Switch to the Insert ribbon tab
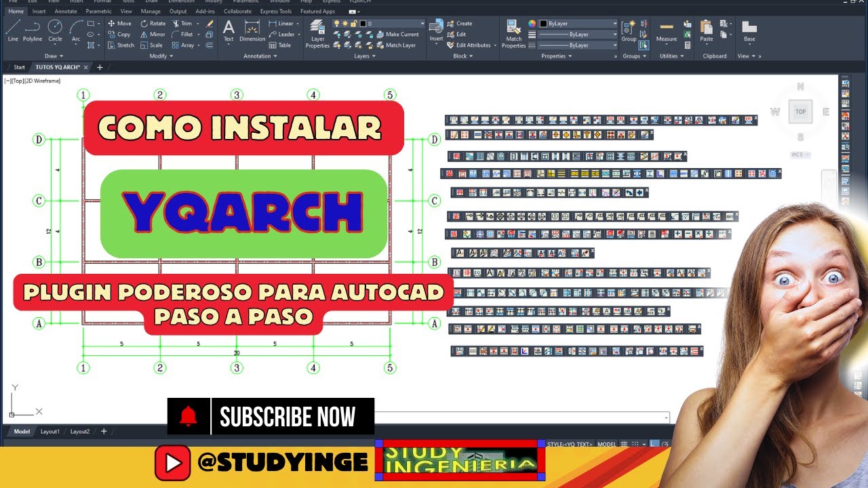 [39, 12]
